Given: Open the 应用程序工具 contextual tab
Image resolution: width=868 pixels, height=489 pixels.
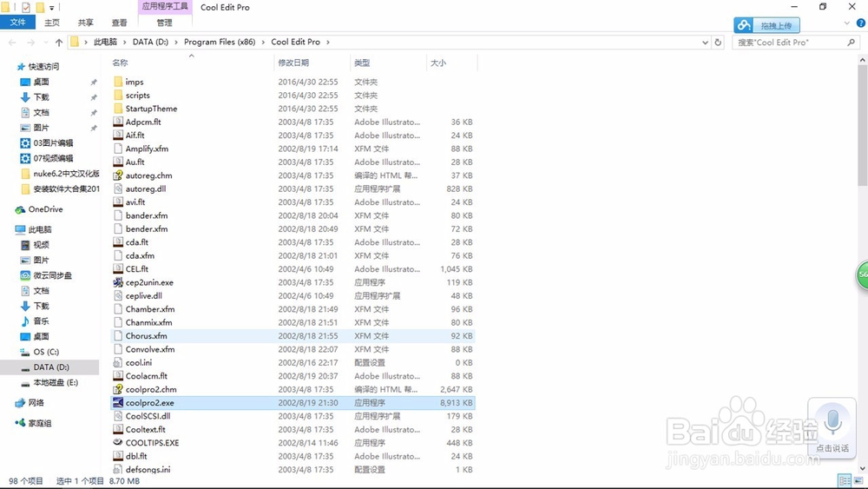Looking at the screenshot, I should (x=165, y=7).
